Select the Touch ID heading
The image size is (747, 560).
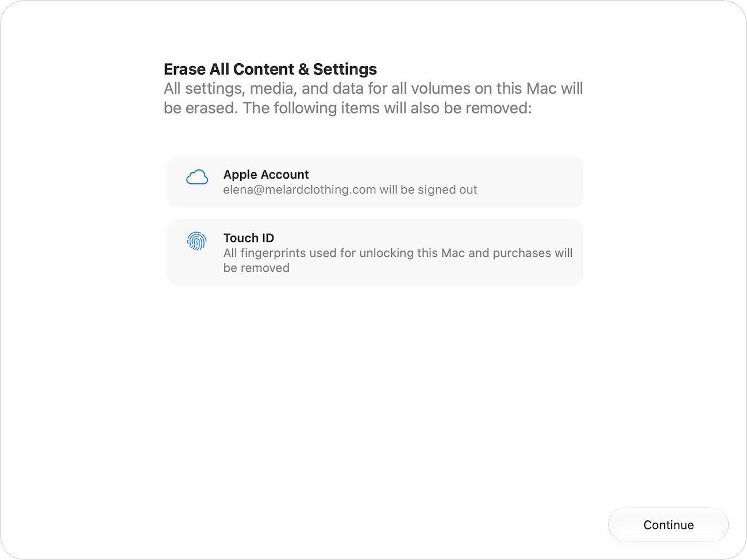[x=249, y=238]
